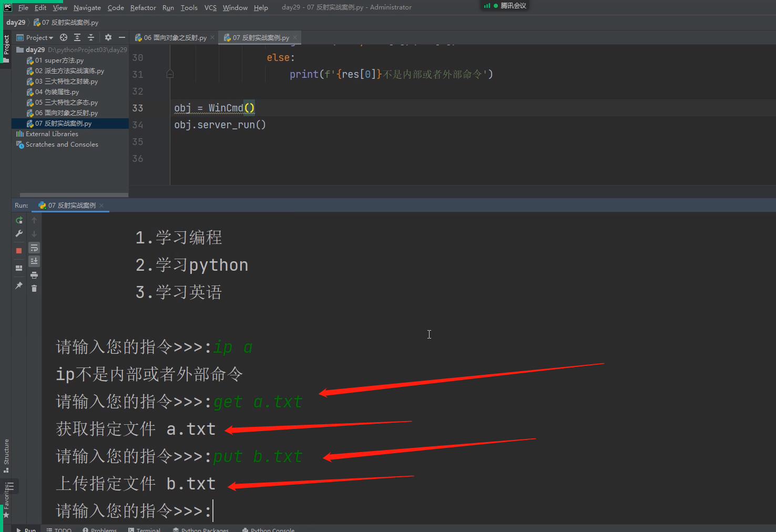This screenshot has width=776, height=532.
Task: Open the Code menu
Action: click(116, 7)
